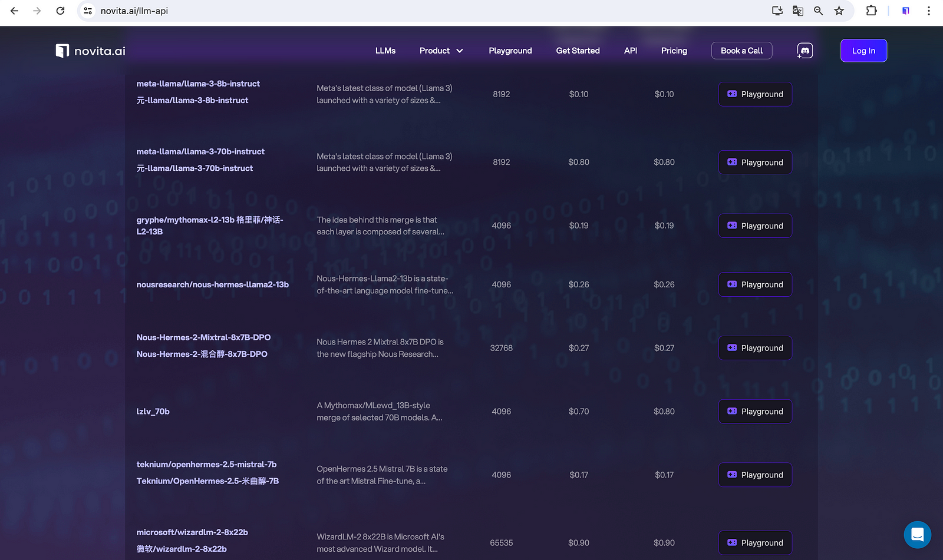The image size is (943, 560).
Task: Select the gryphe/mythomax-l2-13b model name
Action: click(210, 226)
